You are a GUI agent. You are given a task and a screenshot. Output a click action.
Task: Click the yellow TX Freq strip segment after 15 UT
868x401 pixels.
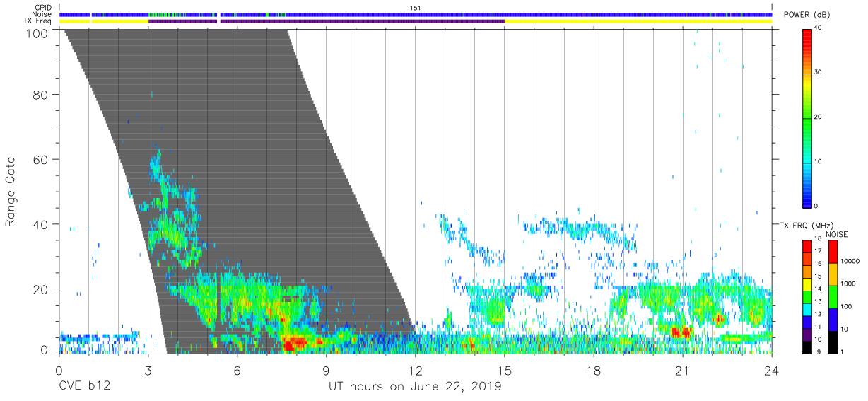coord(638,21)
